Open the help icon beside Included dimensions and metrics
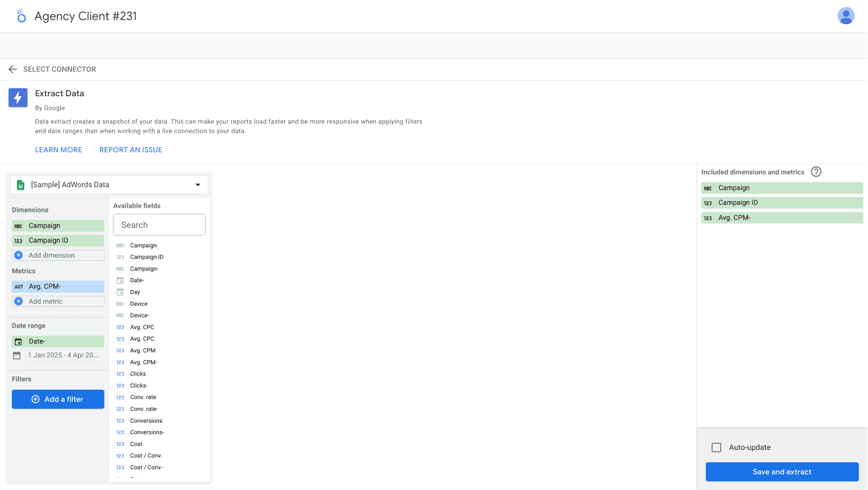Viewport: 868px width, 490px height. (x=816, y=172)
